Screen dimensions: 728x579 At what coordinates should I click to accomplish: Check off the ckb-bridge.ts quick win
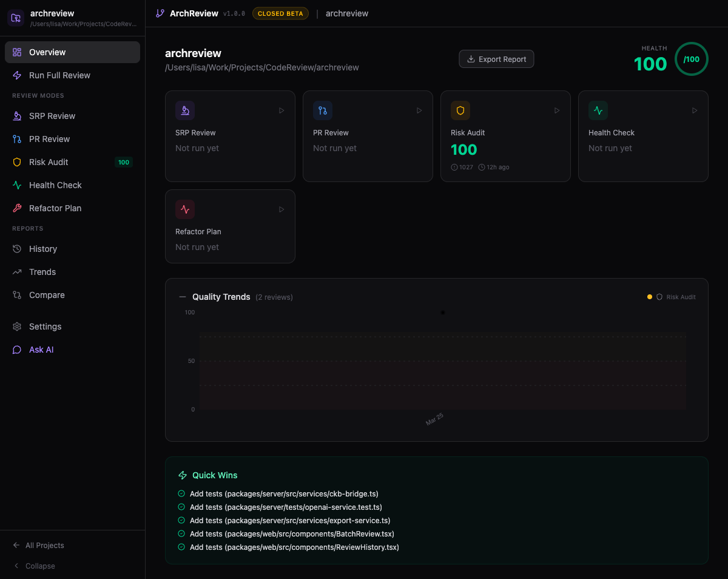[181, 493]
